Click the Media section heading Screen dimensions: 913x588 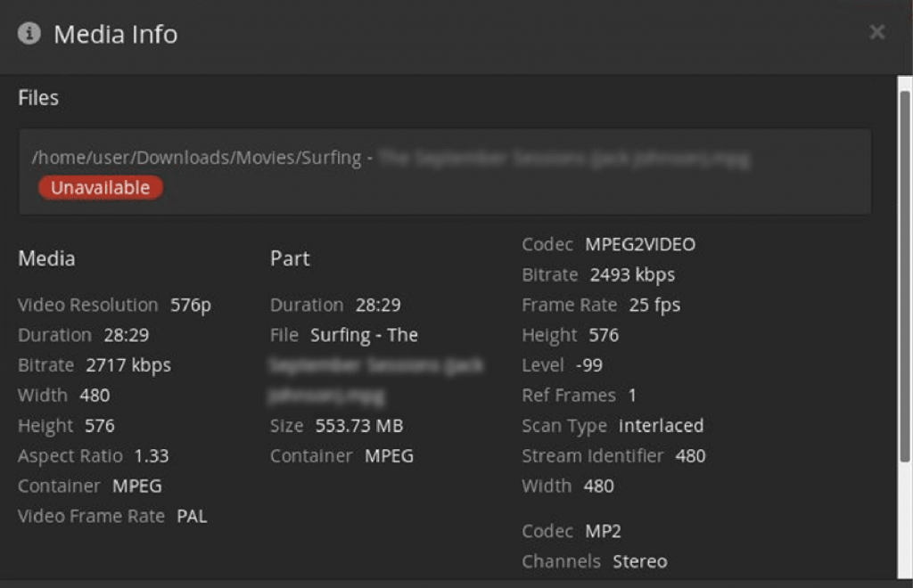point(46,258)
